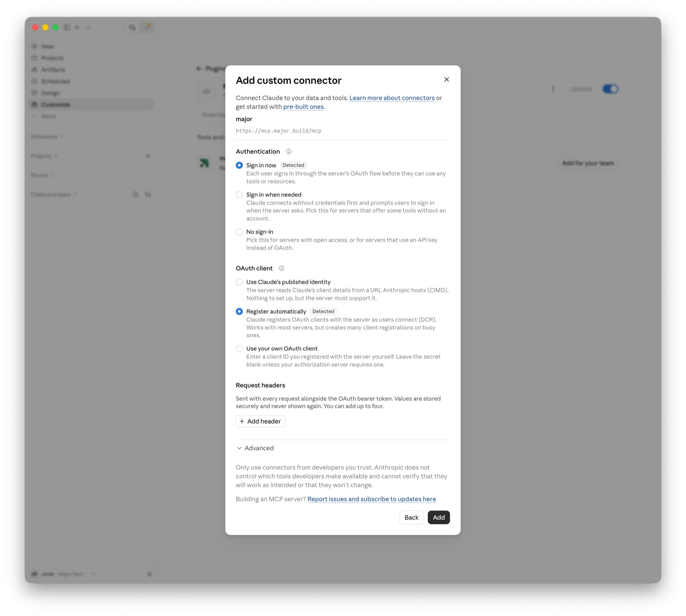Screen dimensions: 686x616
Task: Choose the No sign-in option
Action: pyautogui.click(x=240, y=232)
